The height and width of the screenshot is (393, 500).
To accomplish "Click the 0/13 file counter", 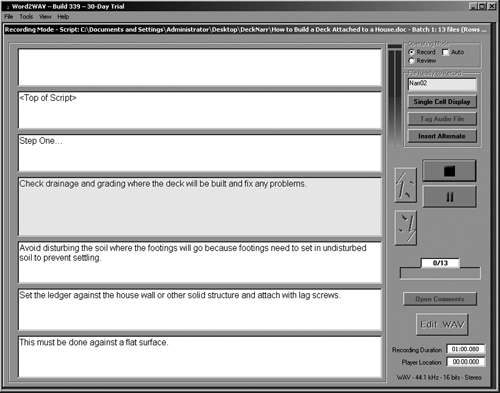I will (x=440, y=263).
